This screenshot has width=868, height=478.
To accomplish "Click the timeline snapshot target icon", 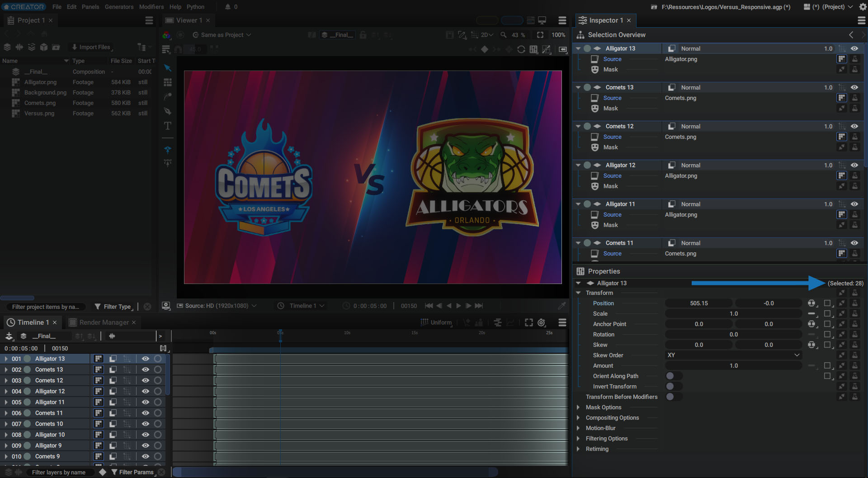I will (542, 322).
